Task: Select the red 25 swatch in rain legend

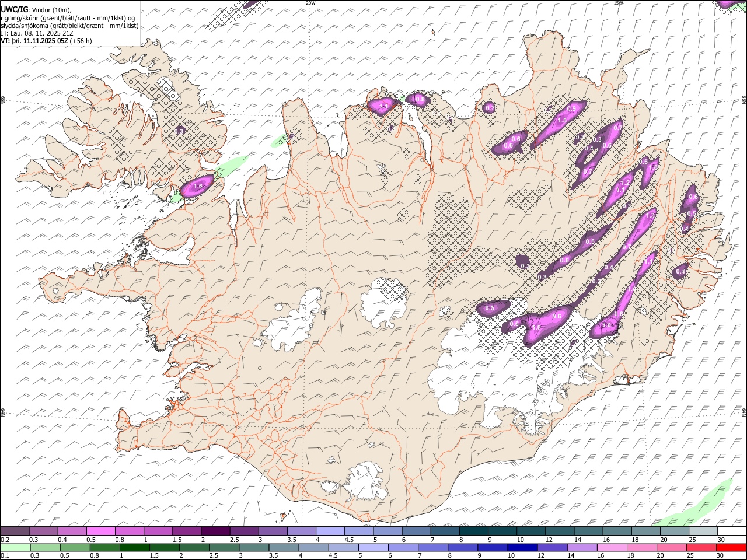Action: coord(701,548)
